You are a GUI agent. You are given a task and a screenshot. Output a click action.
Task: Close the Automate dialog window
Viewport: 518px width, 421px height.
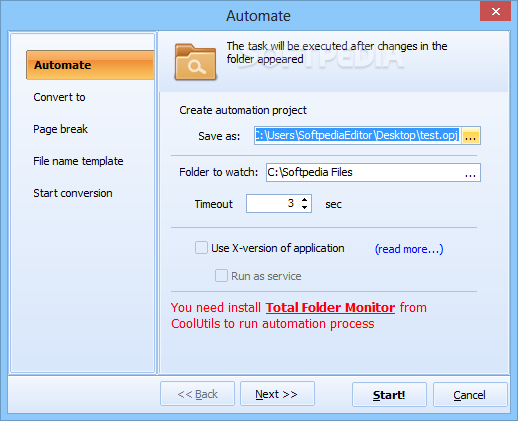click(x=495, y=11)
